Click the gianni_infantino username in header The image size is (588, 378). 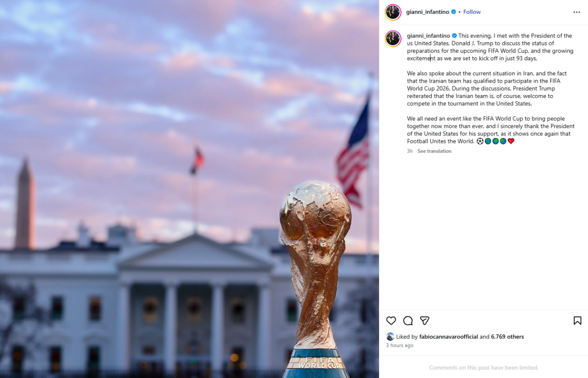pyautogui.click(x=427, y=12)
